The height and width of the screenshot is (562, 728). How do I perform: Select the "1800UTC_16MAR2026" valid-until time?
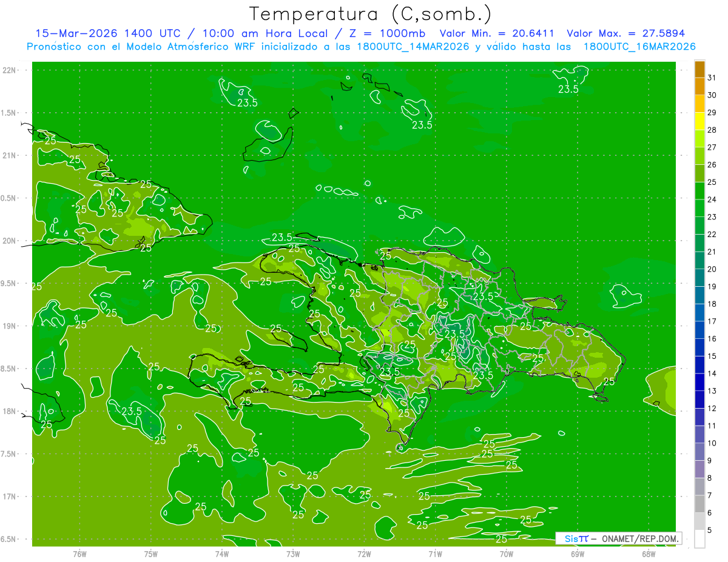point(639,46)
